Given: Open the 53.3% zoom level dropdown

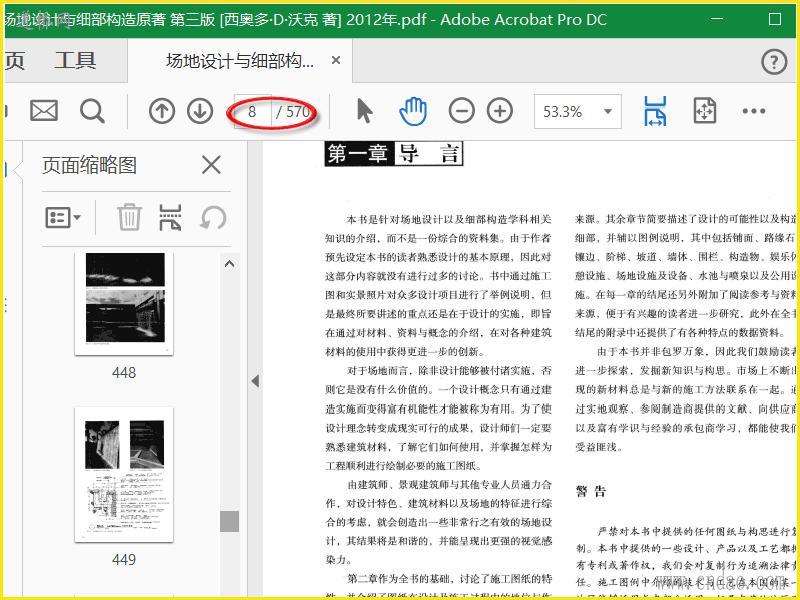Looking at the screenshot, I should tap(578, 111).
